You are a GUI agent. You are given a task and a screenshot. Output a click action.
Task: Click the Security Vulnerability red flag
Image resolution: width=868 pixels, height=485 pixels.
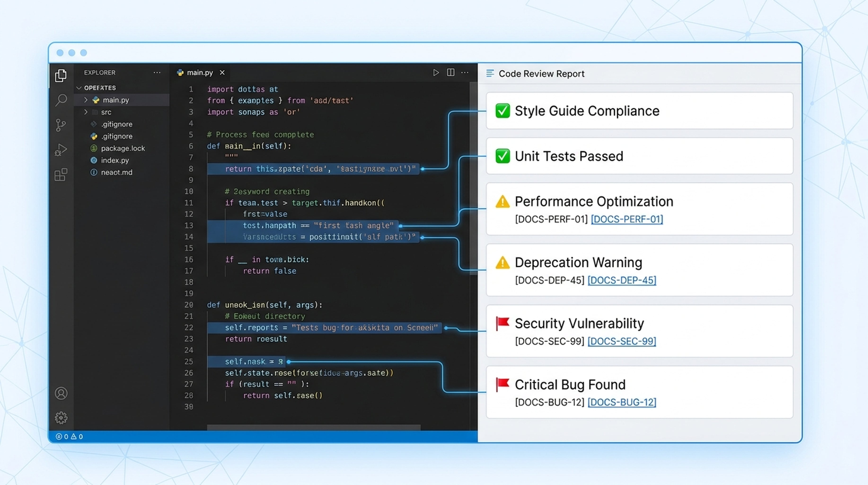pyautogui.click(x=502, y=323)
